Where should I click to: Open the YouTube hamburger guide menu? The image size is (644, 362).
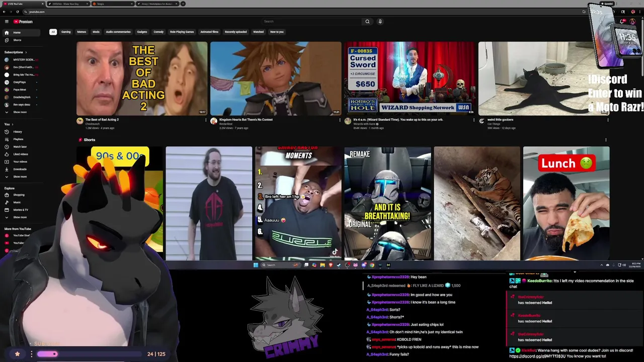pos(7,22)
